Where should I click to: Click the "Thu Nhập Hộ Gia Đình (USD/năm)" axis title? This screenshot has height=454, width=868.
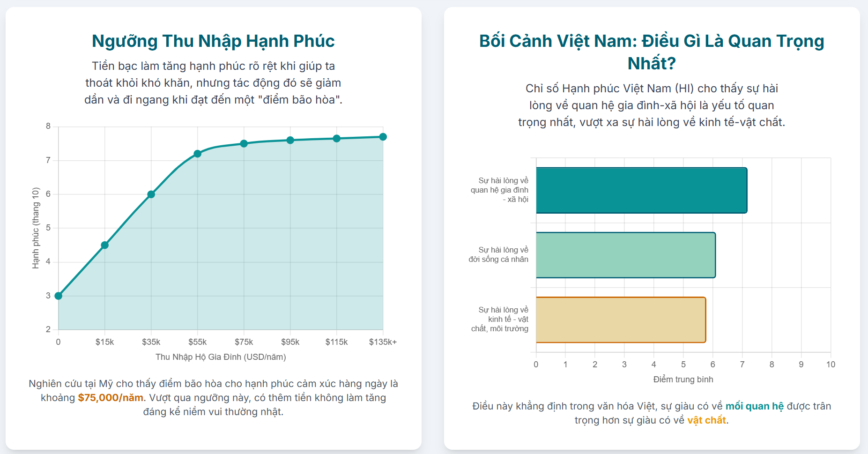click(x=221, y=357)
